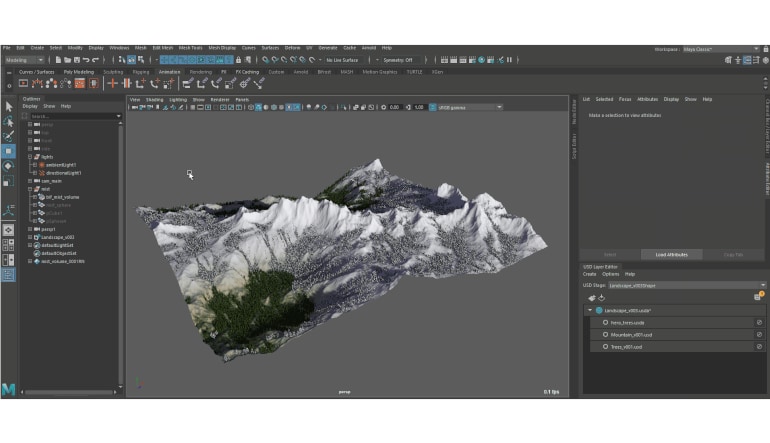Toggle target radio for Mountain_v001.usd layer
The image size is (770, 443).
[605, 334]
